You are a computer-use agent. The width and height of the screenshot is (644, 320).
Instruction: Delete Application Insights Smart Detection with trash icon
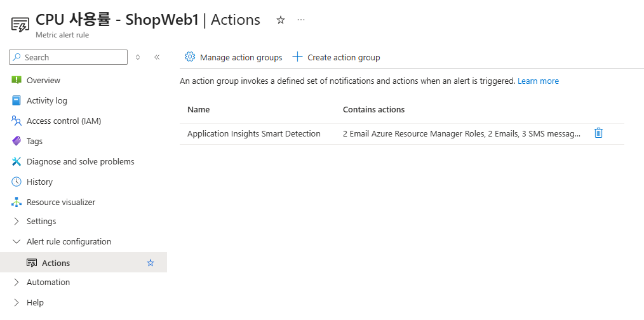point(598,133)
